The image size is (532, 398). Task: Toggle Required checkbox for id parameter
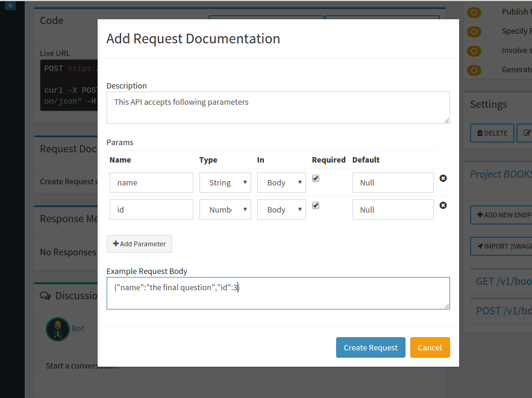(x=316, y=205)
